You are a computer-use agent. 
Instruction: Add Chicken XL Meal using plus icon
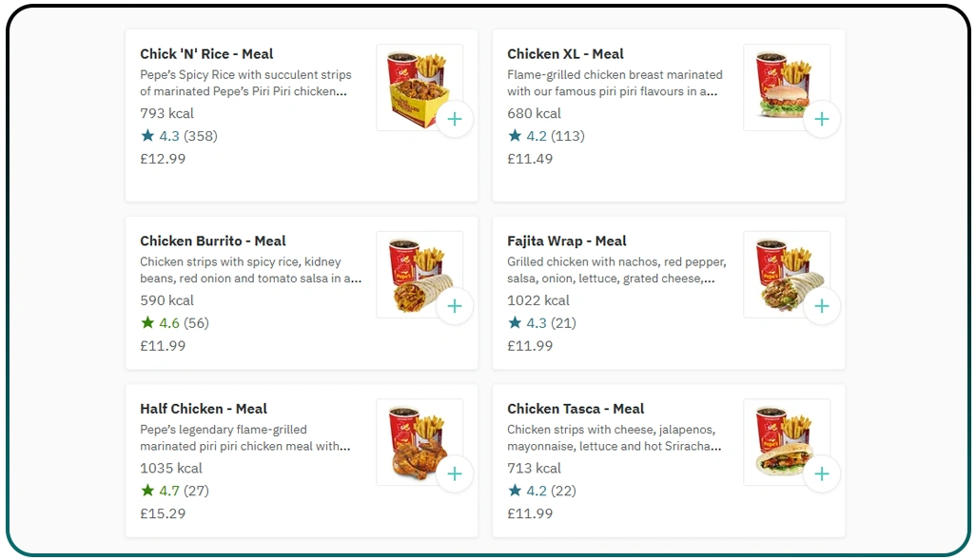click(x=822, y=119)
